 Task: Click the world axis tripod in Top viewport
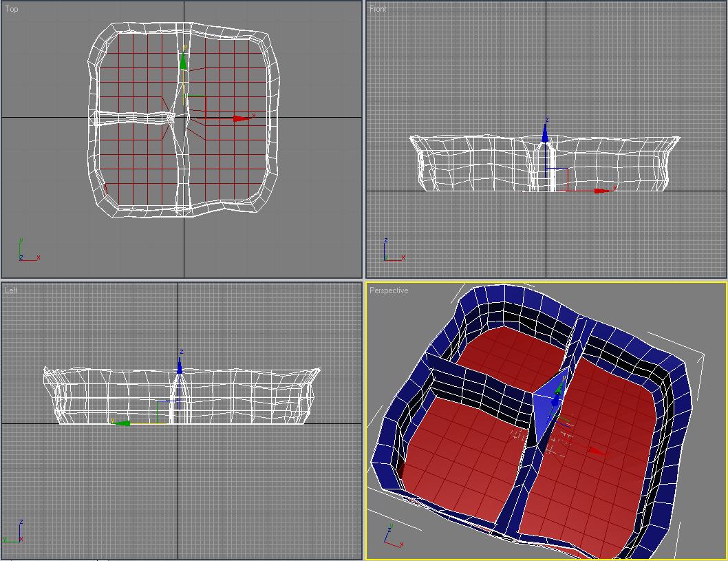coord(28,251)
